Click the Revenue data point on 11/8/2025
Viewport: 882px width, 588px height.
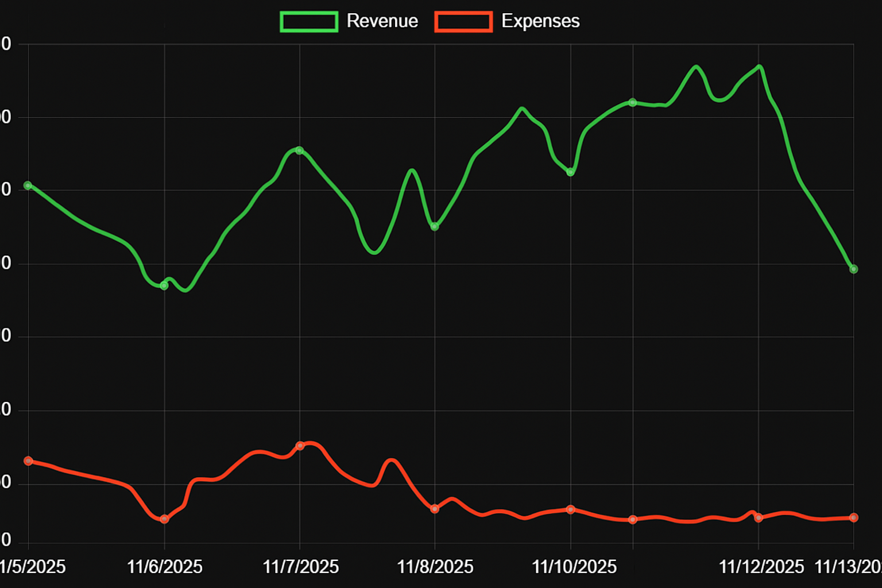tap(435, 227)
